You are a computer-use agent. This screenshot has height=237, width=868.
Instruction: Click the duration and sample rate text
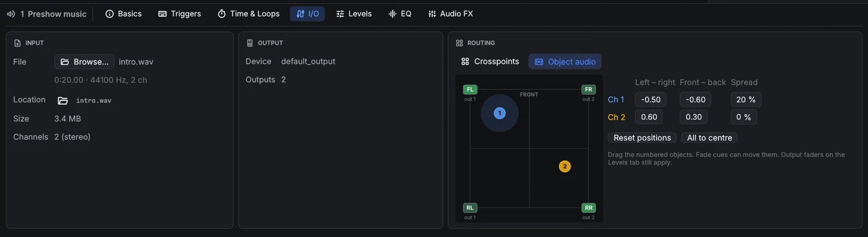[100, 80]
